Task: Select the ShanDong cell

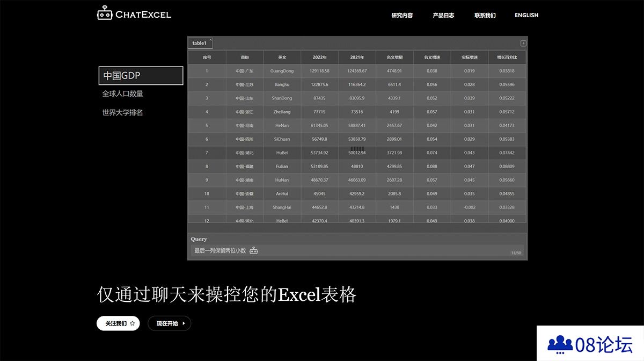Action: point(282,98)
